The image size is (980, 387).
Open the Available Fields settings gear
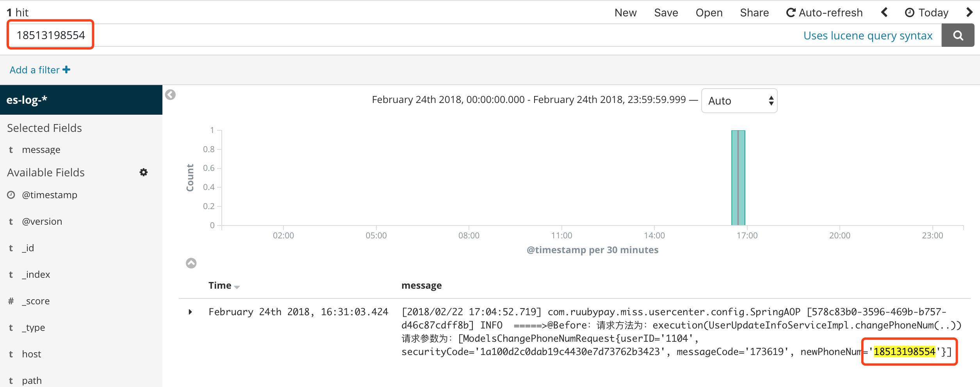tap(144, 172)
